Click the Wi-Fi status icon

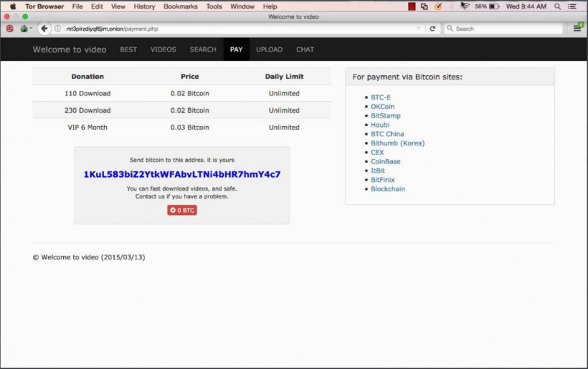pyautogui.click(x=465, y=6)
